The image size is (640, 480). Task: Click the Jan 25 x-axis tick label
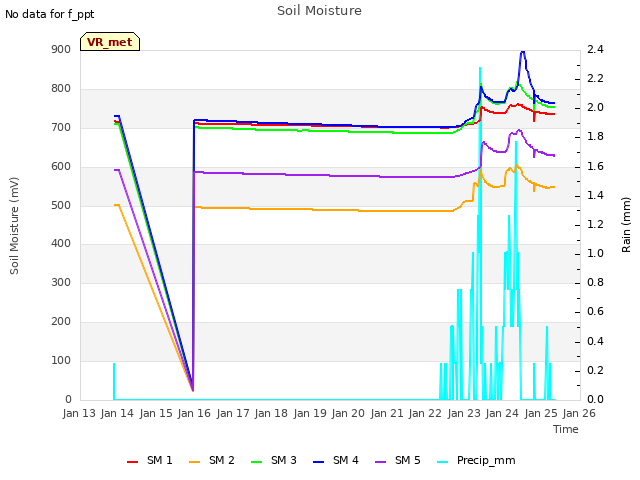click(540, 413)
